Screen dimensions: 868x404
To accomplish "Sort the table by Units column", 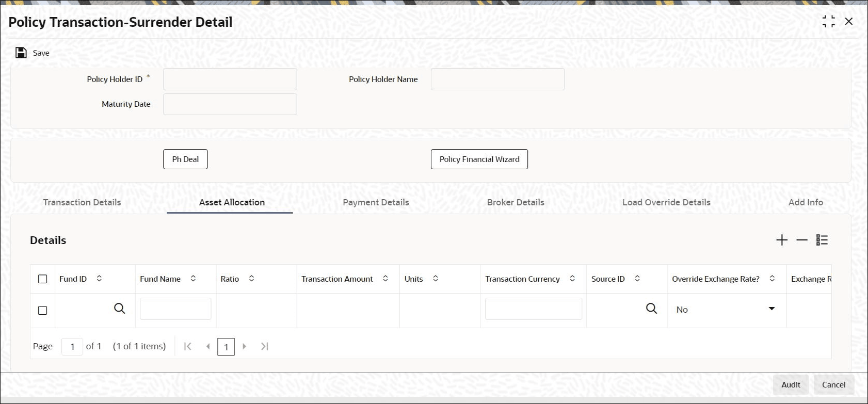I will click(436, 279).
